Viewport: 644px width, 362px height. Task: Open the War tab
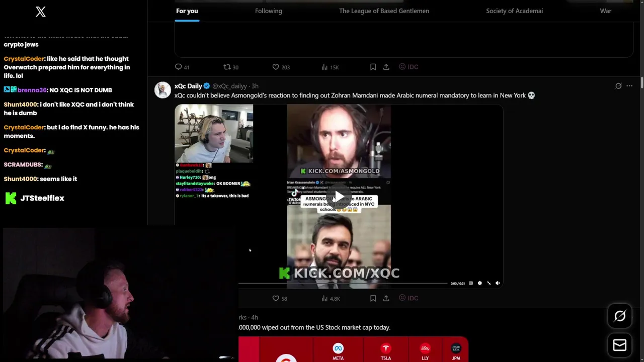pos(606,11)
